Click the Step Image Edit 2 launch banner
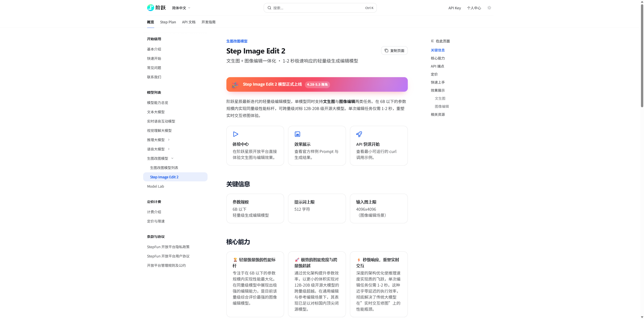This screenshot has height=319, width=644. click(x=317, y=84)
